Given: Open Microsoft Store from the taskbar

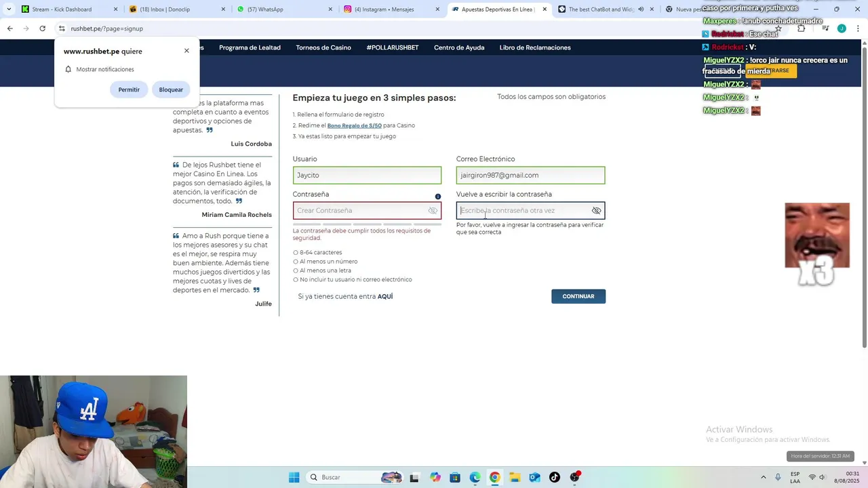Looking at the screenshot, I should (455, 477).
